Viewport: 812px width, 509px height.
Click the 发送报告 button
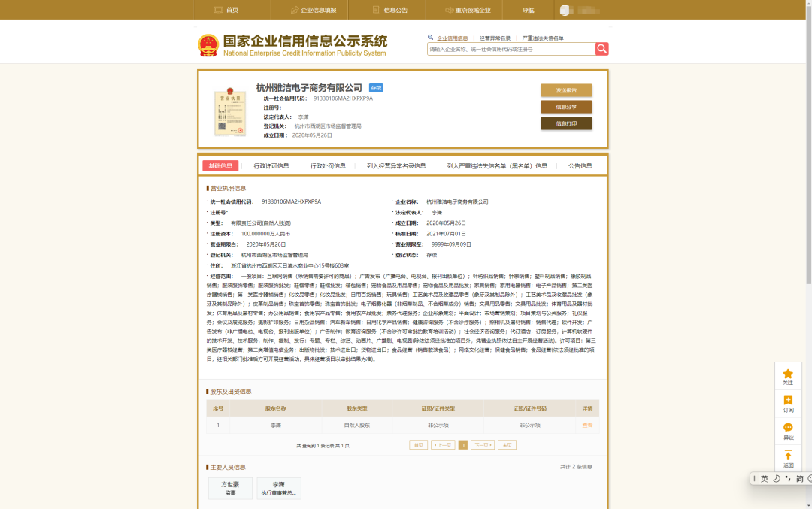pyautogui.click(x=566, y=90)
